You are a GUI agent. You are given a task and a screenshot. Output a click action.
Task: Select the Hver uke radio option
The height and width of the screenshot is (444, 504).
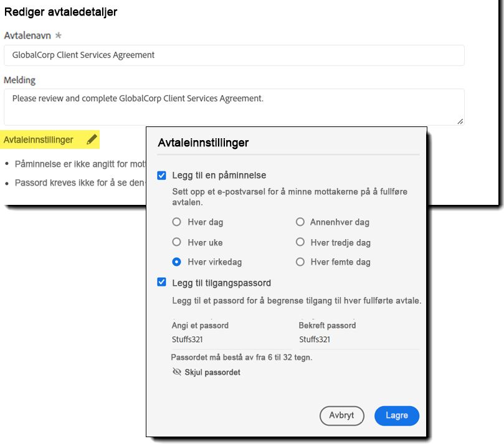tap(177, 242)
